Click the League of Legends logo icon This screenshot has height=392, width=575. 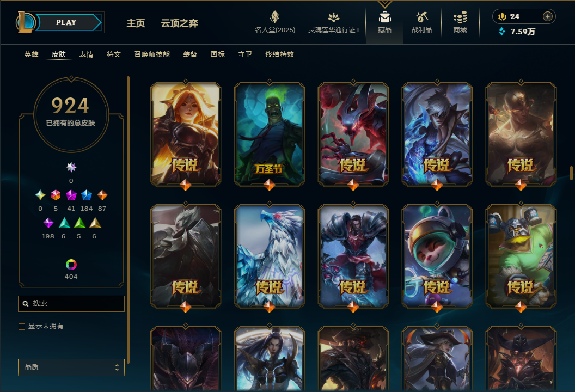(25, 22)
